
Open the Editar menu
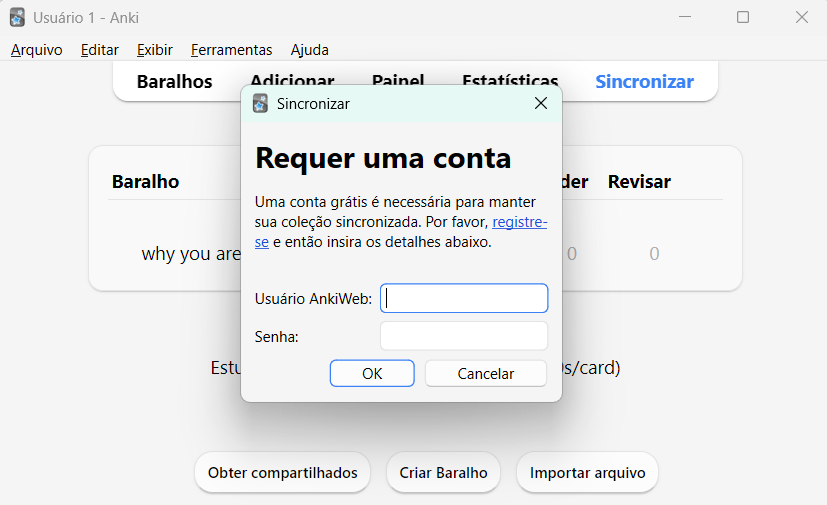[x=100, y=50]
